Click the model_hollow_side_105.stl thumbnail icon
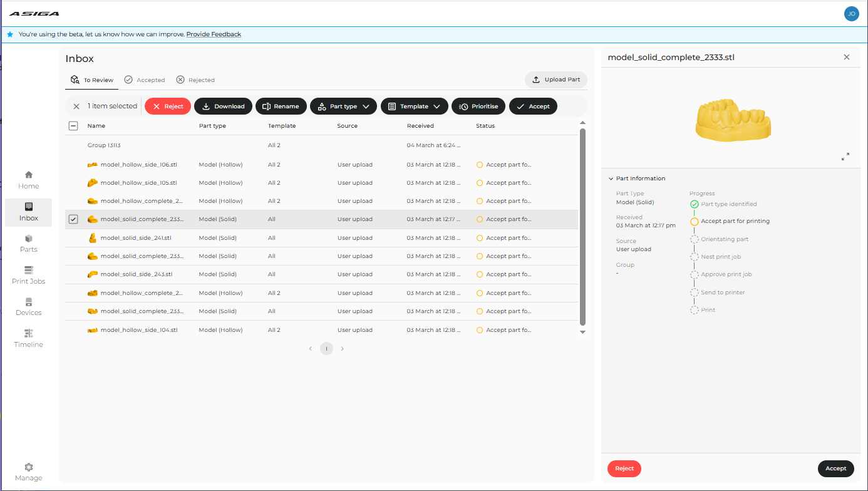 pos(92,183)
